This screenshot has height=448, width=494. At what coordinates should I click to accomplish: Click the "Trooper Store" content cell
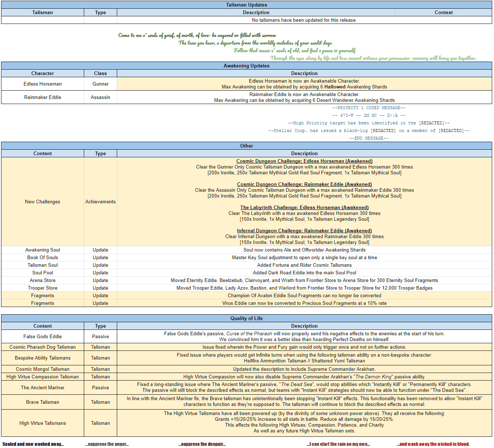[42, 288]
